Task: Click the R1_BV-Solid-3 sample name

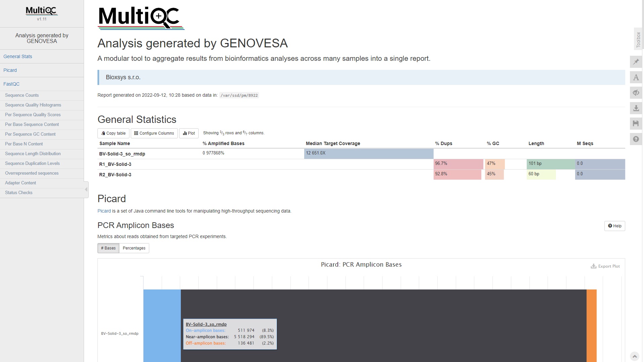Action: click(x=115, y=164)
